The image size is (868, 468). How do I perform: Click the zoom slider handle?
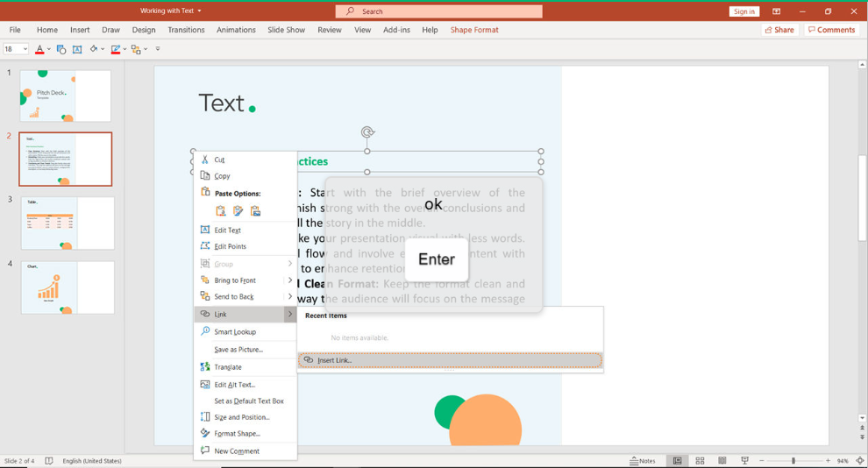point(793,460)
